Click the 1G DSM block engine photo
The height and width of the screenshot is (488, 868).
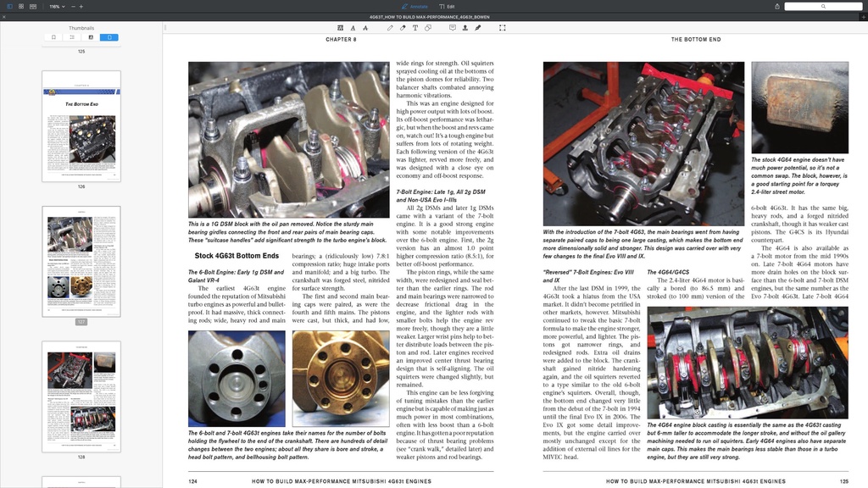tap(288, 140)
